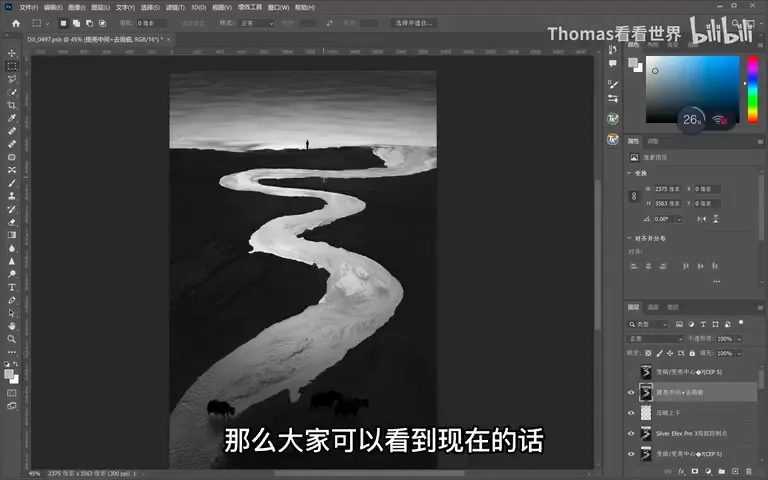Toggle lock image pixels brush icon
This screenshot has height=480, width=768.
pos(659,353)
